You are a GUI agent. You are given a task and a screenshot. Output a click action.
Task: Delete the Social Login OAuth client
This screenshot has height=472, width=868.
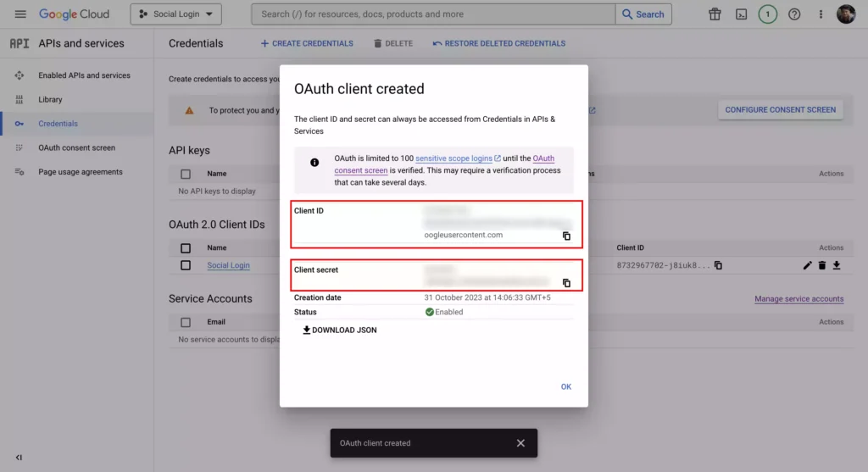[x=822, y=265]
